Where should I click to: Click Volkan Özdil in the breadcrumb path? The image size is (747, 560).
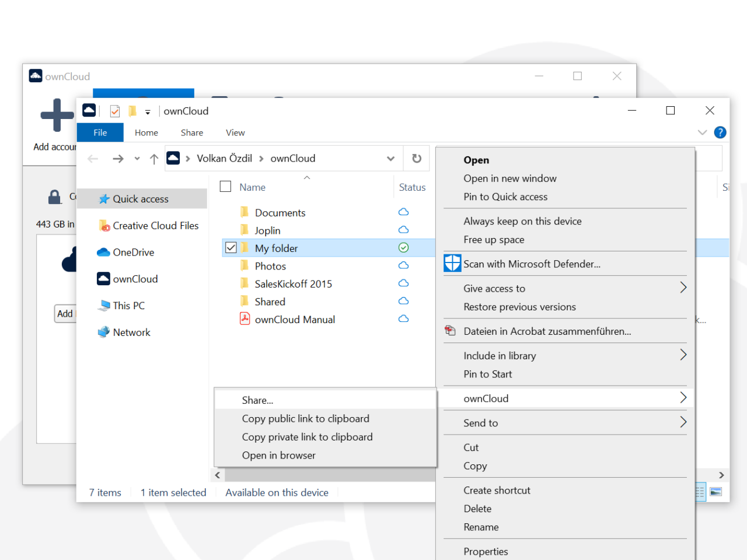(x=224, y=158)
